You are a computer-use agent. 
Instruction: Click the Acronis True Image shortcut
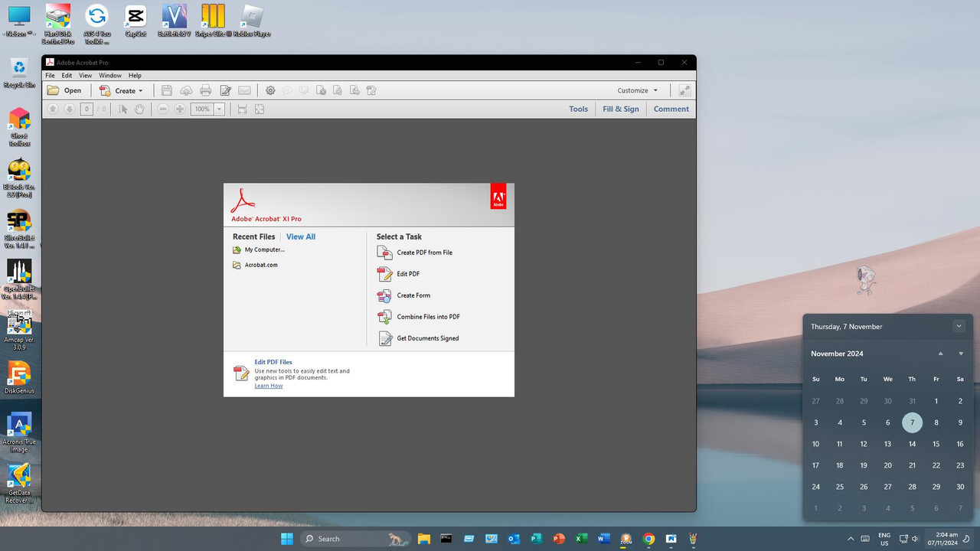(x=19, y=433)
